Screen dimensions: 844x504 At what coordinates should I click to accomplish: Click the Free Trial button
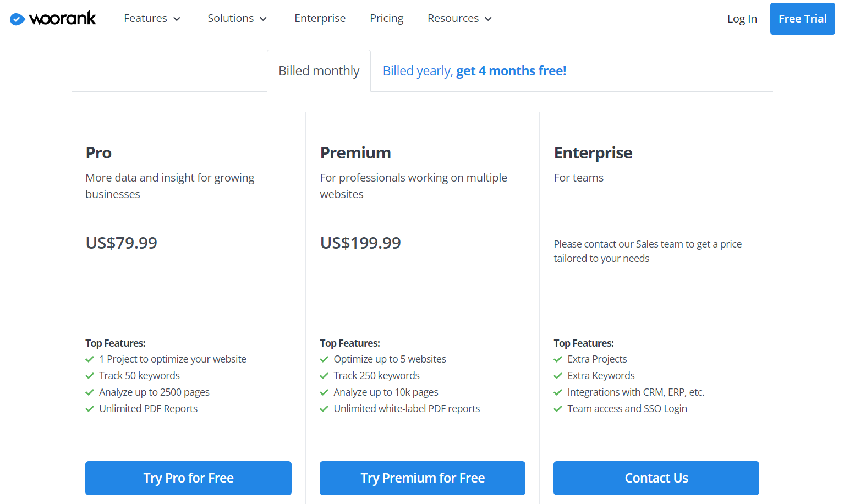(802, 19)
